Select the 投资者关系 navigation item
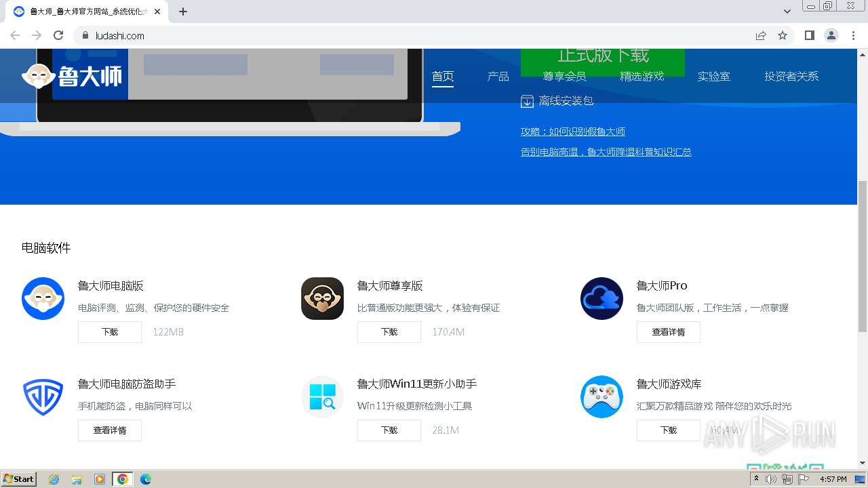Screen dimensions: 868x488 click(791, 77)
